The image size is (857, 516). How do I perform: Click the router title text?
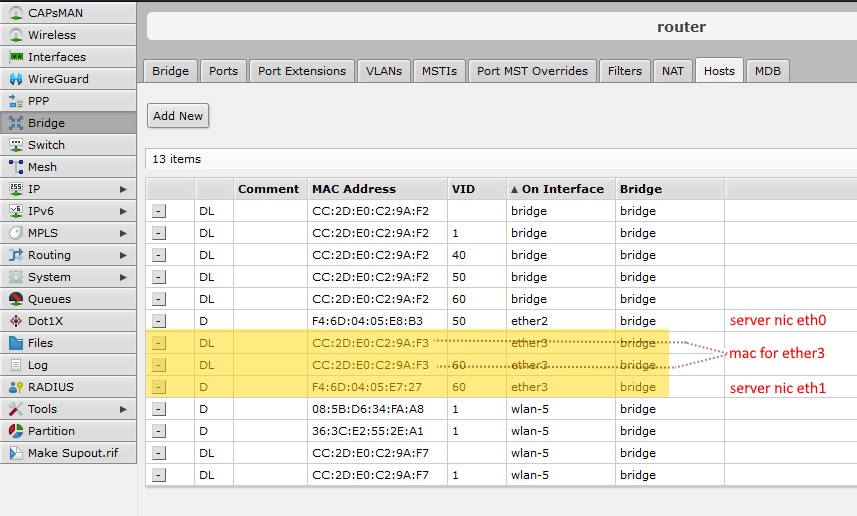tap(681, 27)
